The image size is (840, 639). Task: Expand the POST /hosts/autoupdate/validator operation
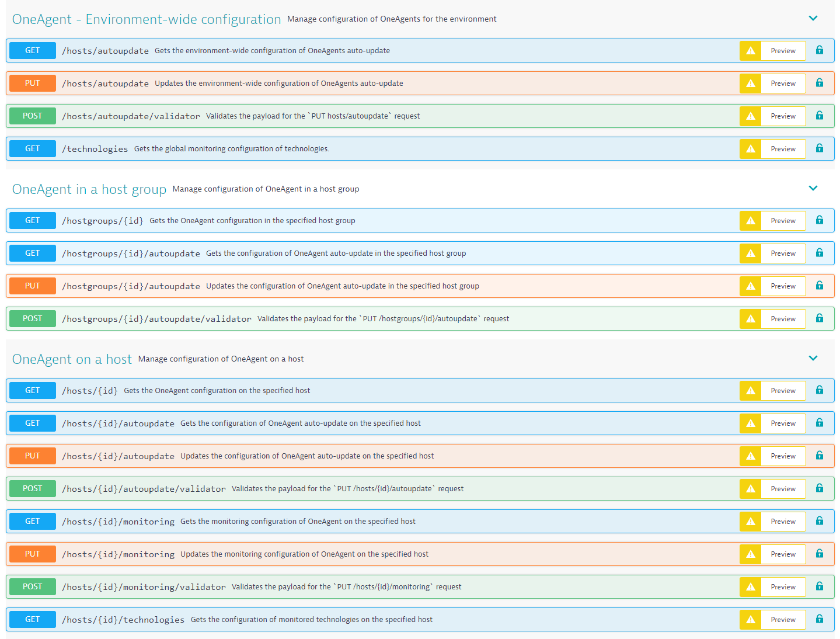[x=420, y=116]
